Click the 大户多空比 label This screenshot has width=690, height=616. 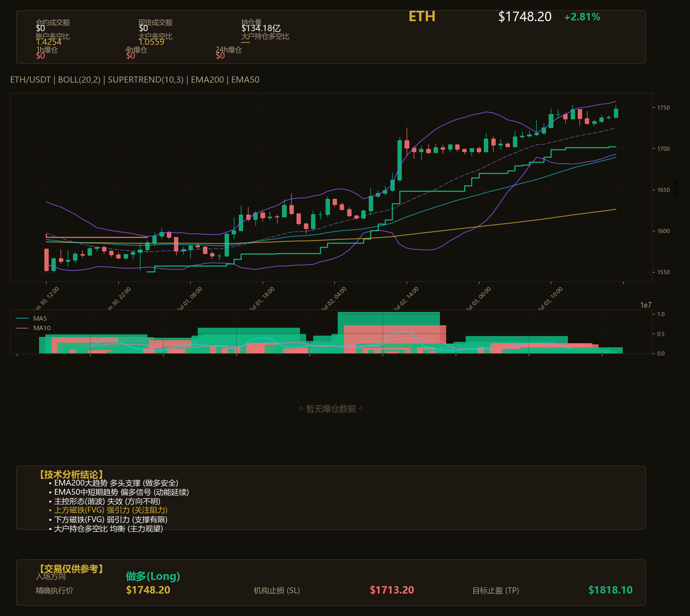click(155, 36)
